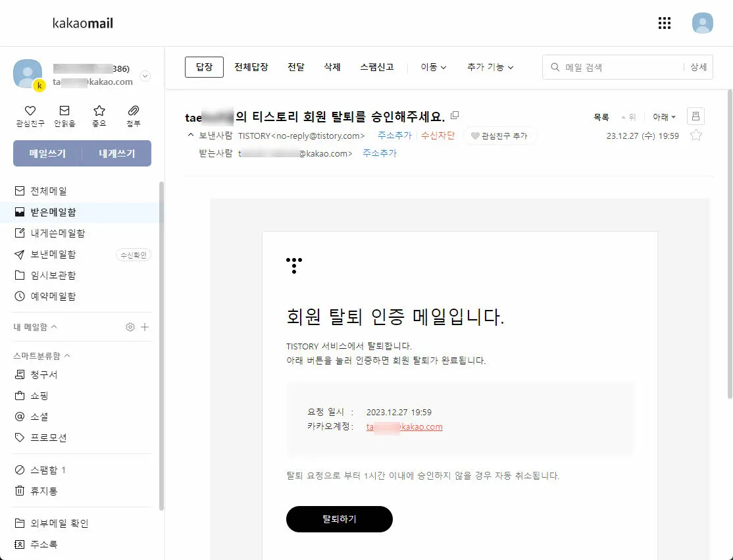The width and height of the screenshot is (733, 560).
Task: Click the Tistory logo in email body
Action: pos(294,265)
